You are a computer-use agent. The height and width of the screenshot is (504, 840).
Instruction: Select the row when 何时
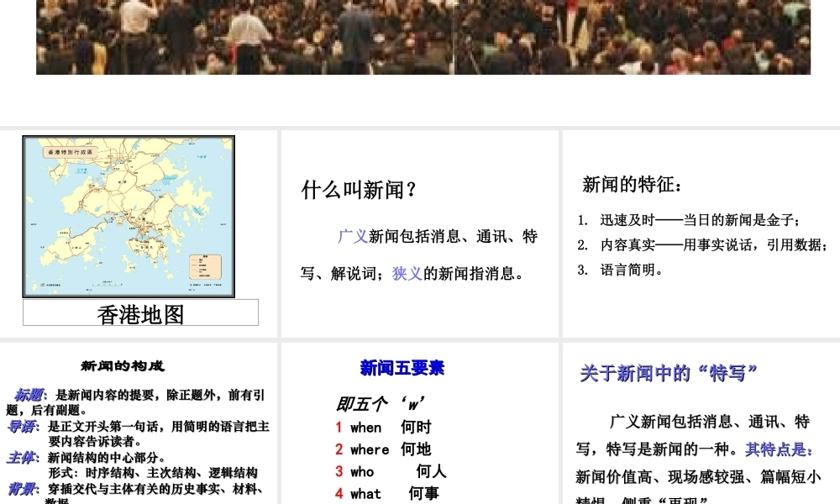(384, 428)
